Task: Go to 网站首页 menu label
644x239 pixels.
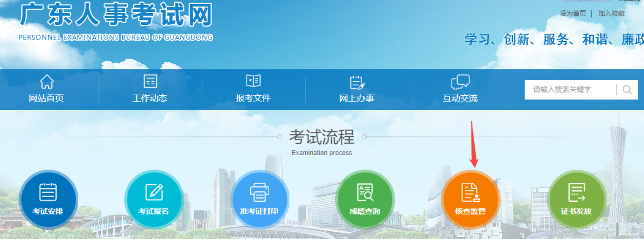Action: pyautogui.click(x=46, y=98)
